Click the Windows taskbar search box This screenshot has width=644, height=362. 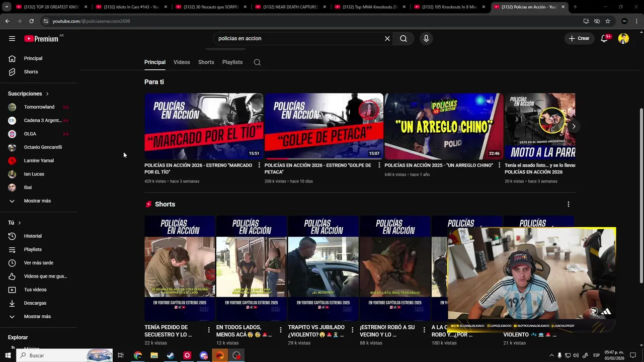click(64, 355)
